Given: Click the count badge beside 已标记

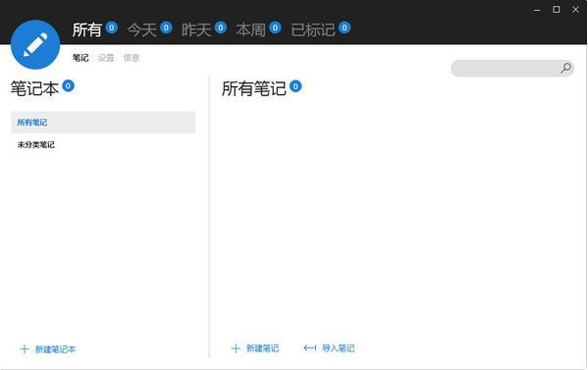Looking at the screenshot, I should pos(345,27).
